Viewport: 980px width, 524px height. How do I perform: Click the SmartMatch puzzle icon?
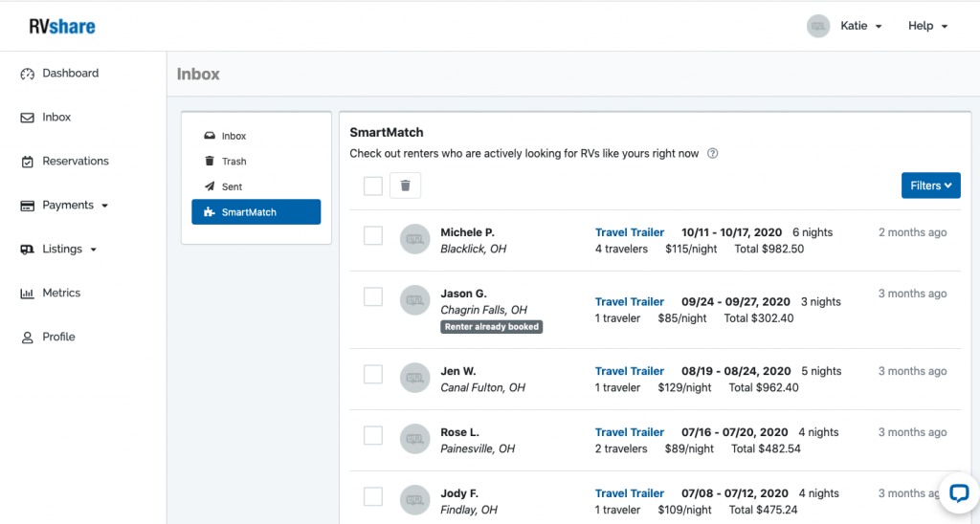pyautogui.click(x=210, y=211)
